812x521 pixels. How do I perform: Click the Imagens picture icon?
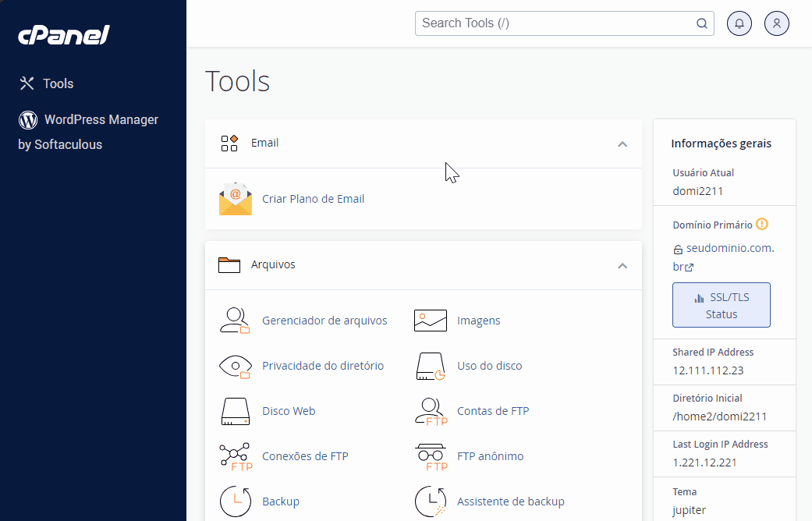tap(431, 321)
